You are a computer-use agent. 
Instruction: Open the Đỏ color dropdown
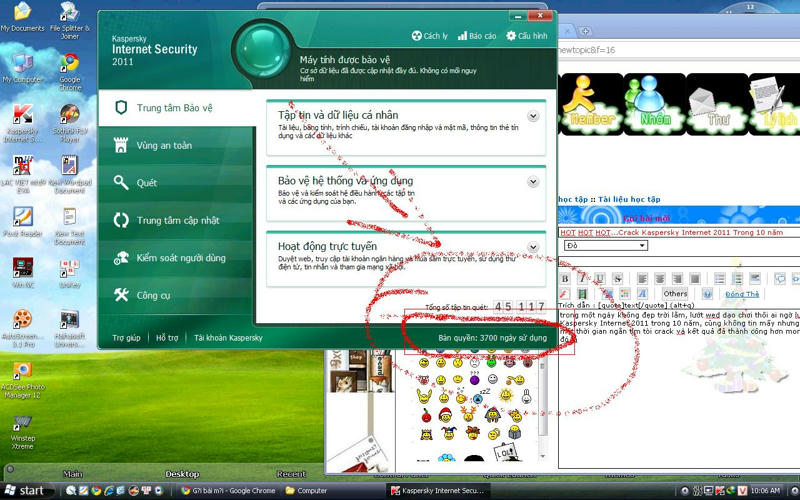(606, 245)
